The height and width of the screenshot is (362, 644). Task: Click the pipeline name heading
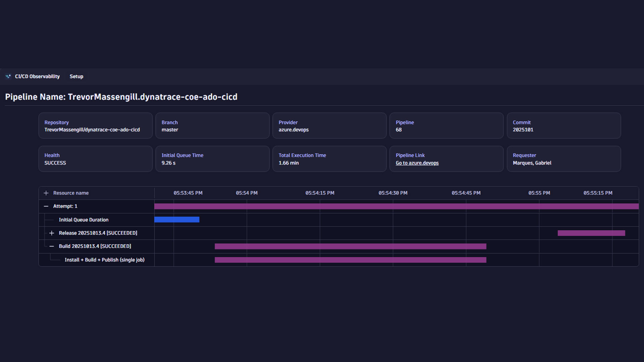pyautogui.click(x=121, y=97)
